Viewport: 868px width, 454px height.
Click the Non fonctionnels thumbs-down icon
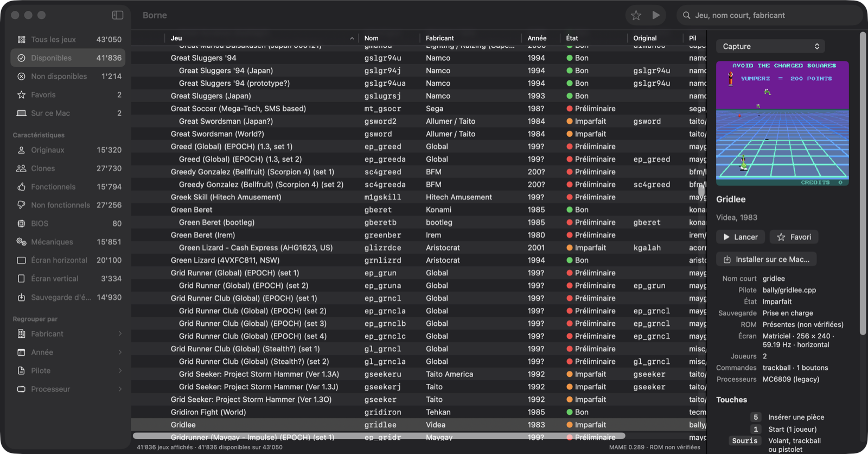coord(22,205)
